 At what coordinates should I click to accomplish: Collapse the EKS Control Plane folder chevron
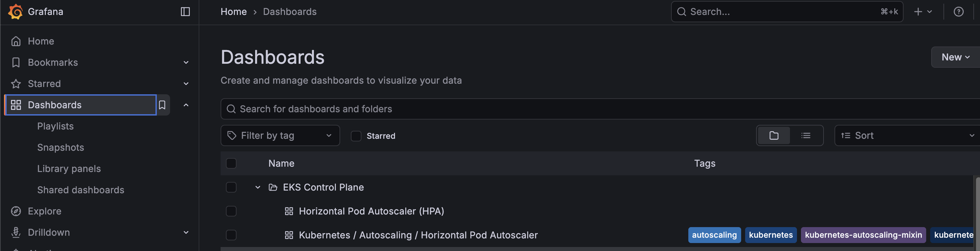point(257,187)
